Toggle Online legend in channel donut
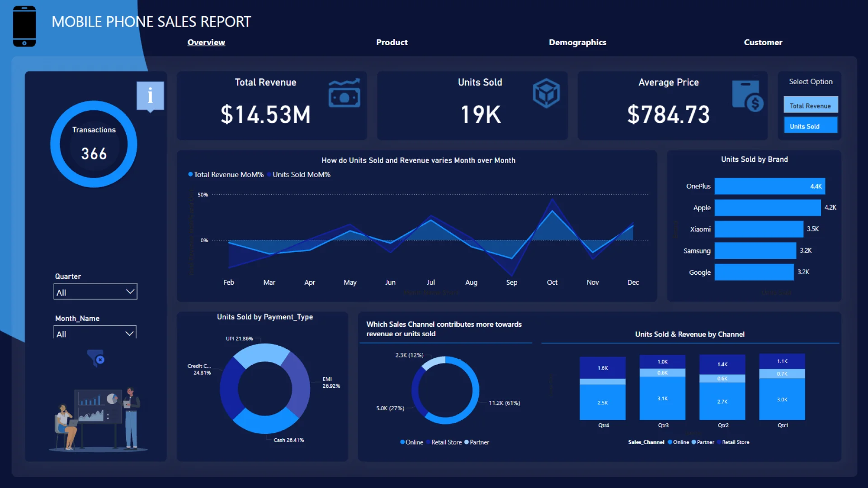The height and width of the screenshot is (488, 868). pos(411,442)
